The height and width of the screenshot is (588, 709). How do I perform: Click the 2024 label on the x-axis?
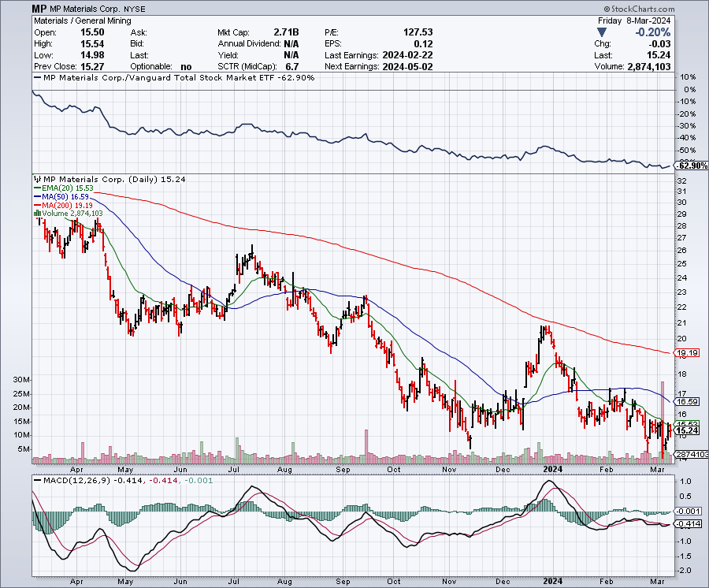tap(551, 469)
